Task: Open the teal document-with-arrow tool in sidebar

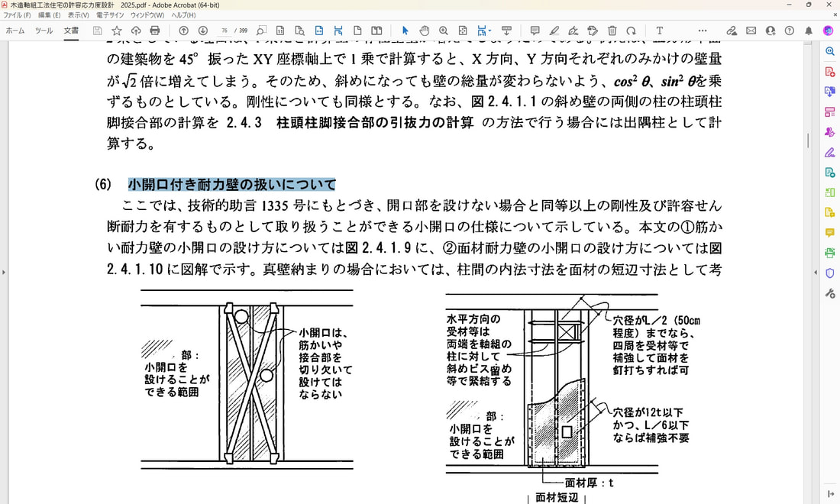Action: pyautogui.click(x=830, y=173)
